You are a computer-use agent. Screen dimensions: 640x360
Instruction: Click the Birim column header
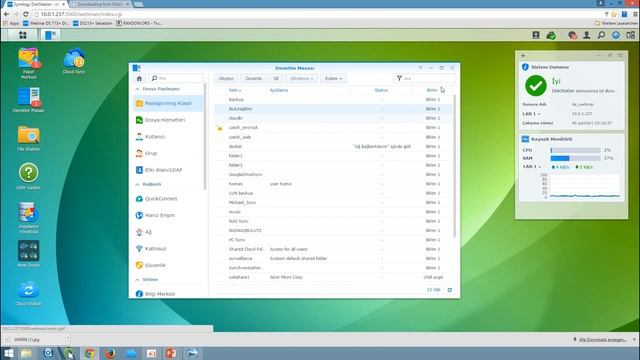click(x=432, y=90)
